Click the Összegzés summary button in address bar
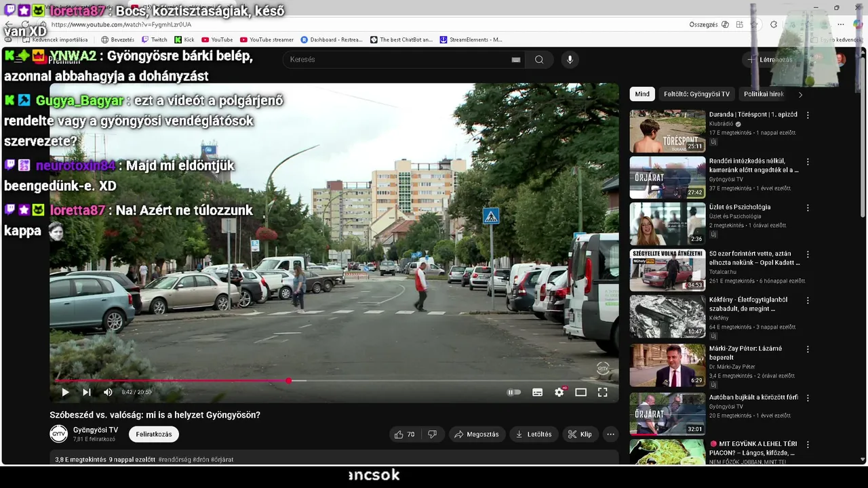The height and width of the screenshot is (488, 868). click(704, 24)
